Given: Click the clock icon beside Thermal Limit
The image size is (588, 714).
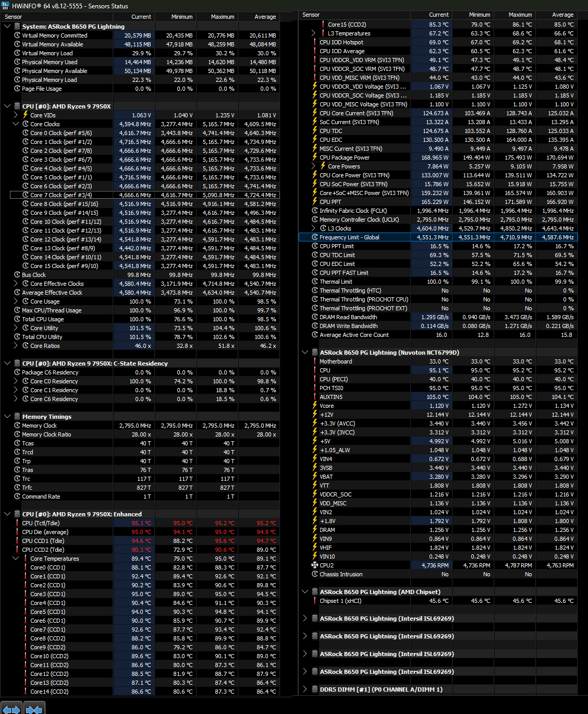Looking at the screenshot, I should (315, 282).
